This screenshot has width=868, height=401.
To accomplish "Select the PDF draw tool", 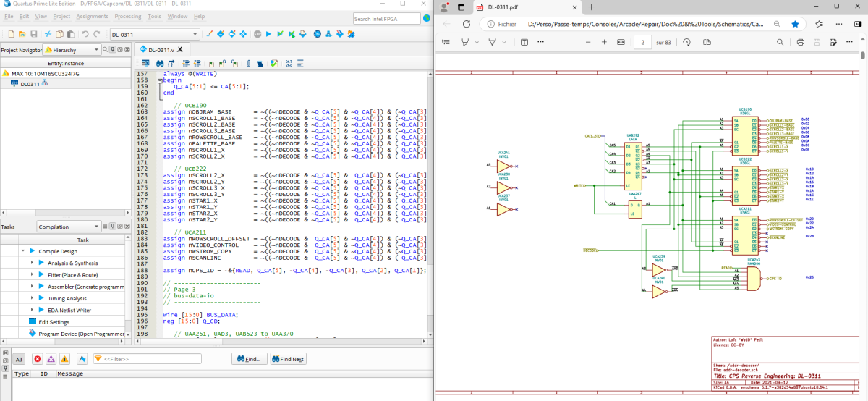I will (x=492, y=42).
